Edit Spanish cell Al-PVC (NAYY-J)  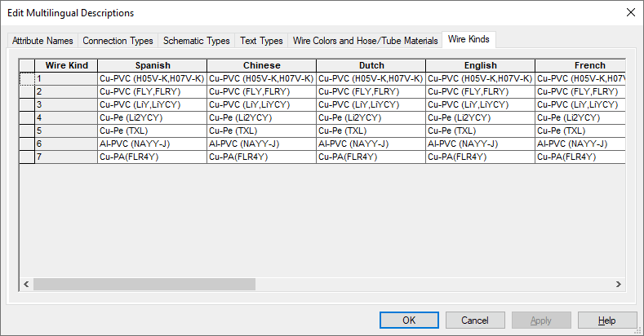[153, 144]
